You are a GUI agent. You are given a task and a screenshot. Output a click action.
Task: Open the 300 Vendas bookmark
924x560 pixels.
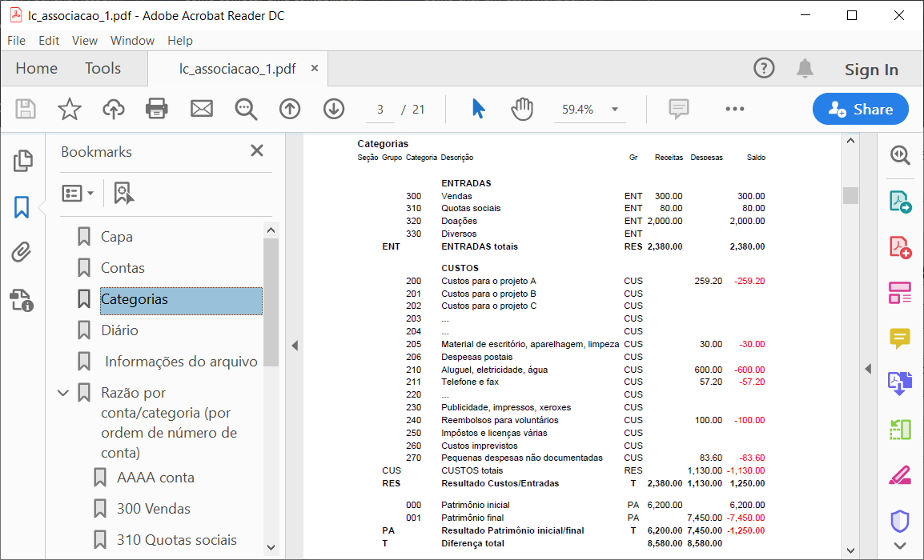click(153, 509)
